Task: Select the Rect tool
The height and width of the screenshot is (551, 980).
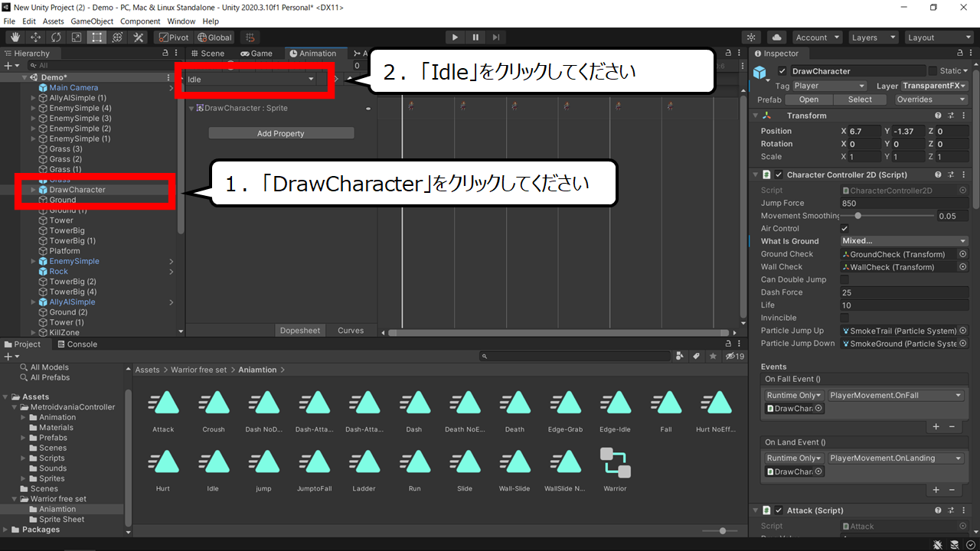Action: pyautogui.click(x=97, y=37)
